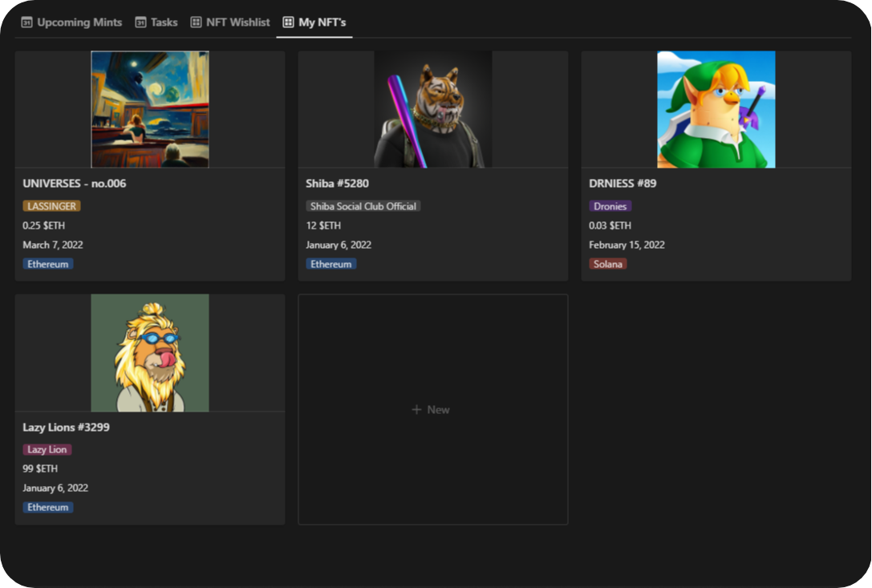
Task: Click the calendar icon beside Tasks
Action: pos(140,22)
